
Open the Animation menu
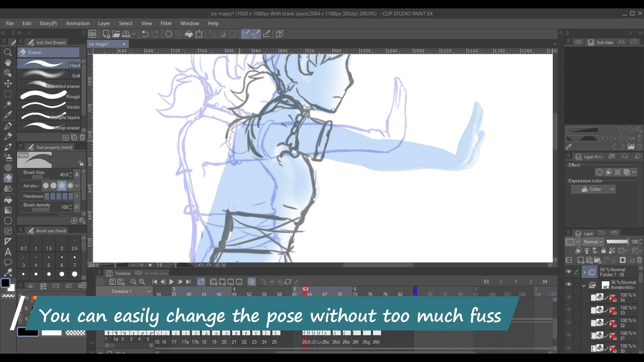77,23
